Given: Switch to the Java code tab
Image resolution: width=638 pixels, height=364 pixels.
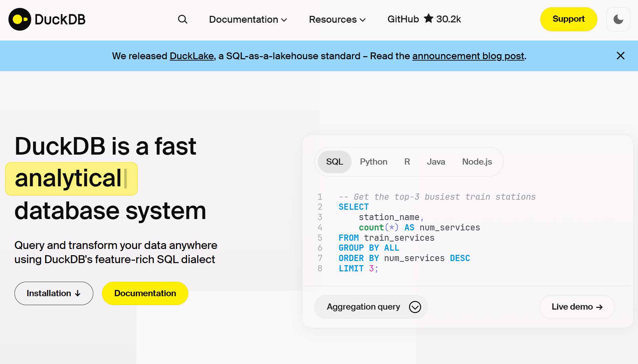Looking at the screenshot, I should pos(436,162).
